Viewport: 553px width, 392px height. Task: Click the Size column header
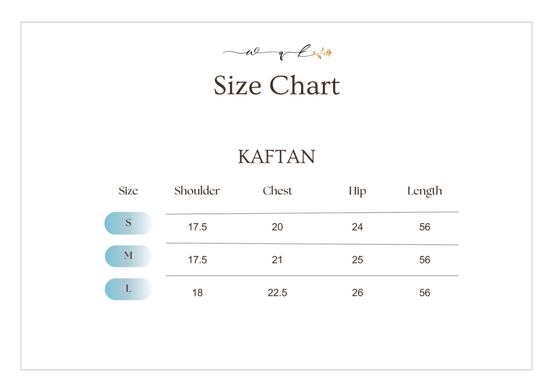(128, 191)
